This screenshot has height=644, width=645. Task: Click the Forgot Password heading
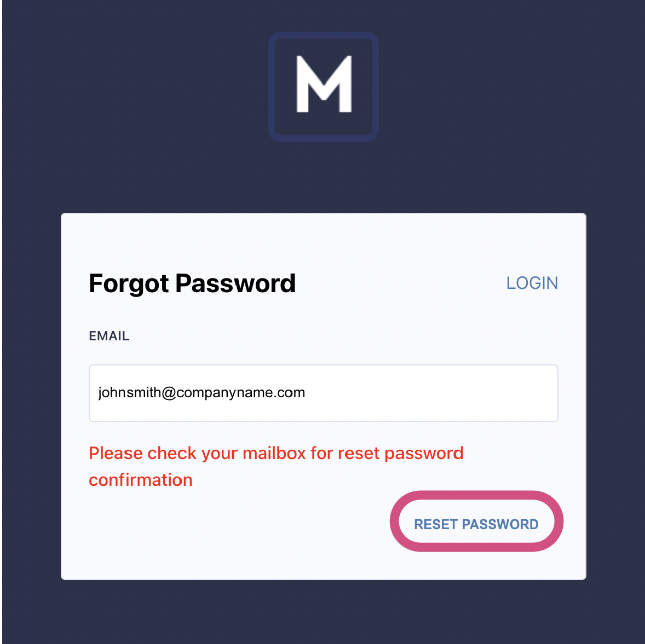tap(192, 283)
